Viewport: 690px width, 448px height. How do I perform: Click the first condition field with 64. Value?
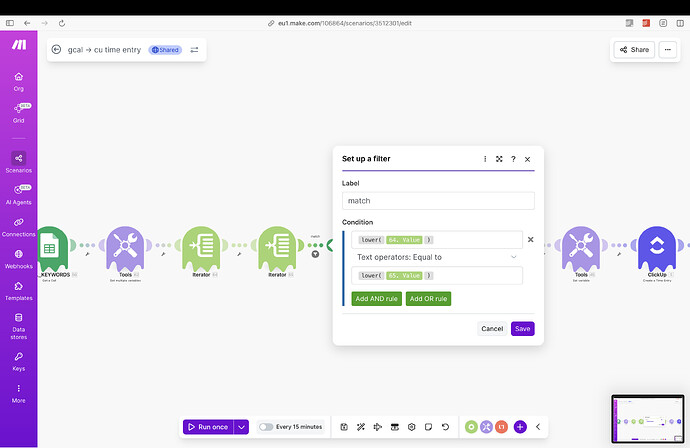[437, 240]
